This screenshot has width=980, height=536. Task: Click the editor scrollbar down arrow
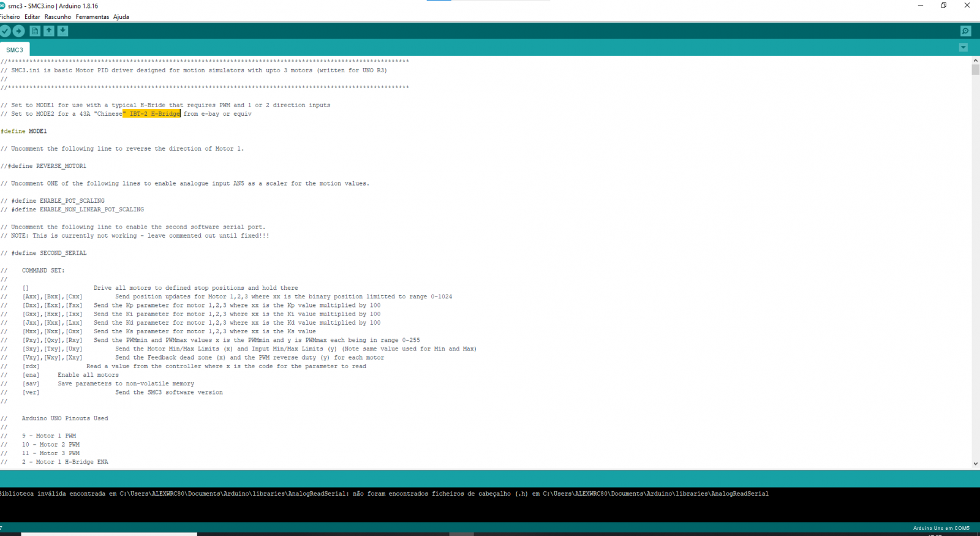(x=975, y=464)
